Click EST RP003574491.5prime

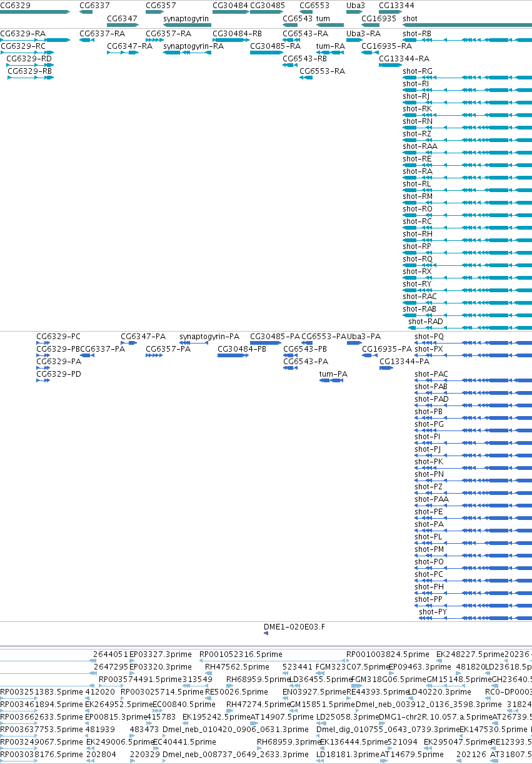[140, 679]
